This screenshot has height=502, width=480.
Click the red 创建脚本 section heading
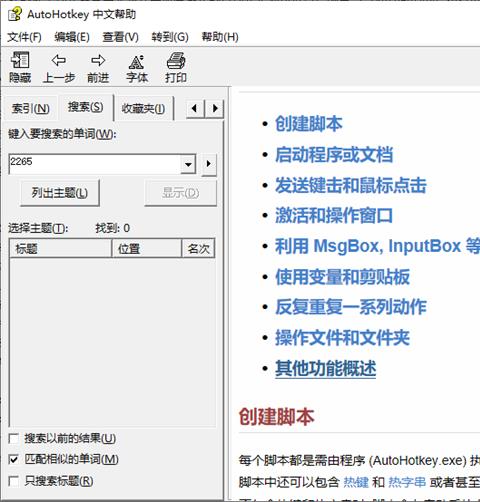point(277,417)
